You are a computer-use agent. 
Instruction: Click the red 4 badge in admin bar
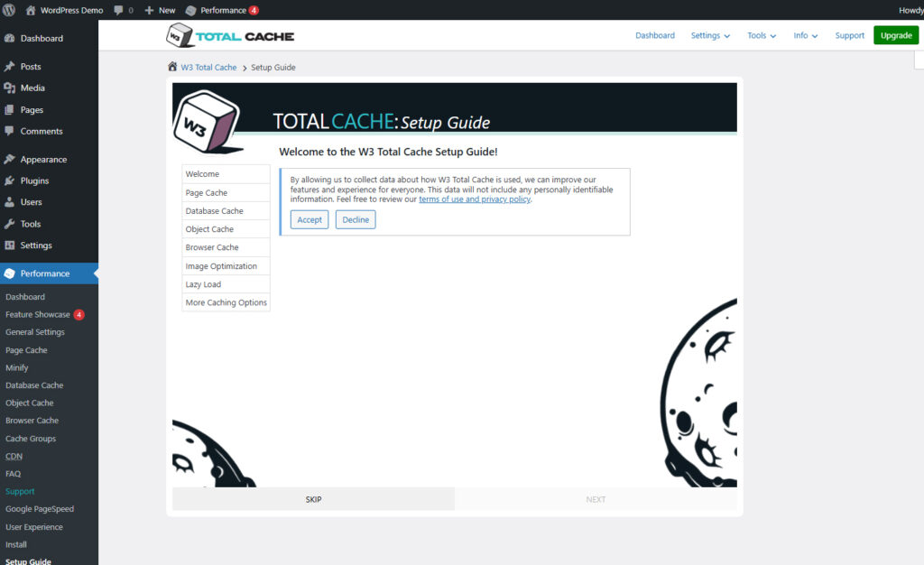point(254,10)
